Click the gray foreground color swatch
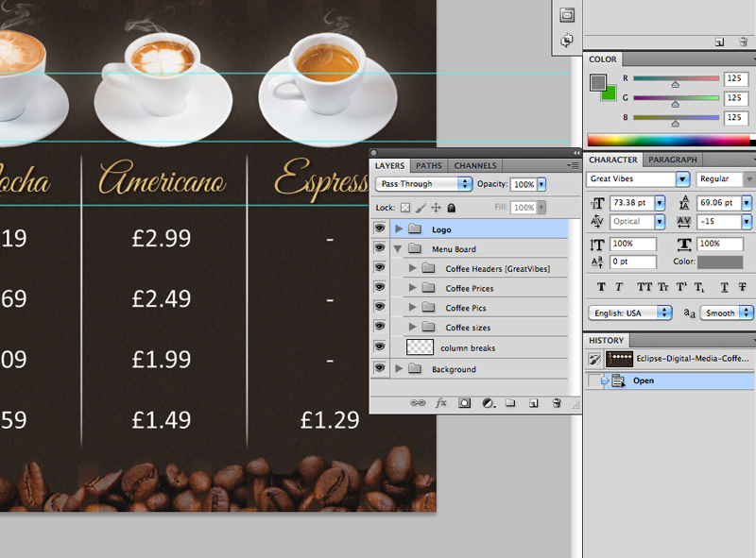 pyautogui.click(x=598, y=82)
